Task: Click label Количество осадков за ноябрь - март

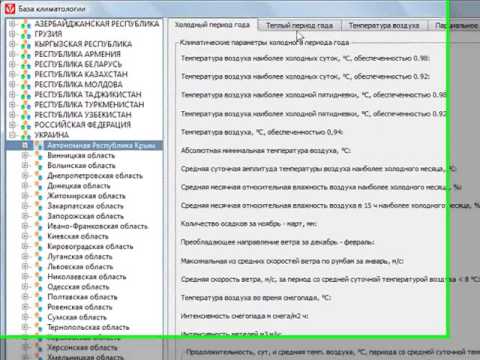Action: pos(248,224)
